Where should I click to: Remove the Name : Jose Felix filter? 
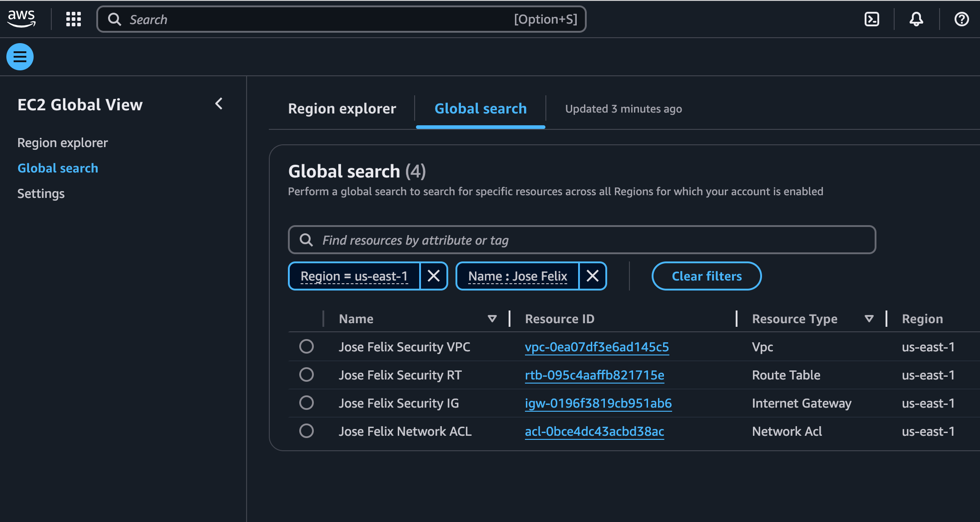[x=593, y=276]
